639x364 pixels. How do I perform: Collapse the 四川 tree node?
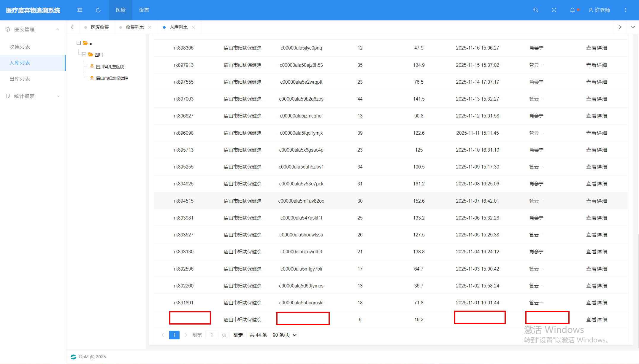tap(84, 55)
